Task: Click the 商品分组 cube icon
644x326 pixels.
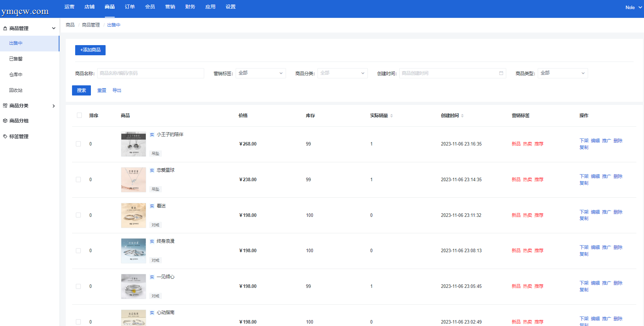Action: pos(5,121)
